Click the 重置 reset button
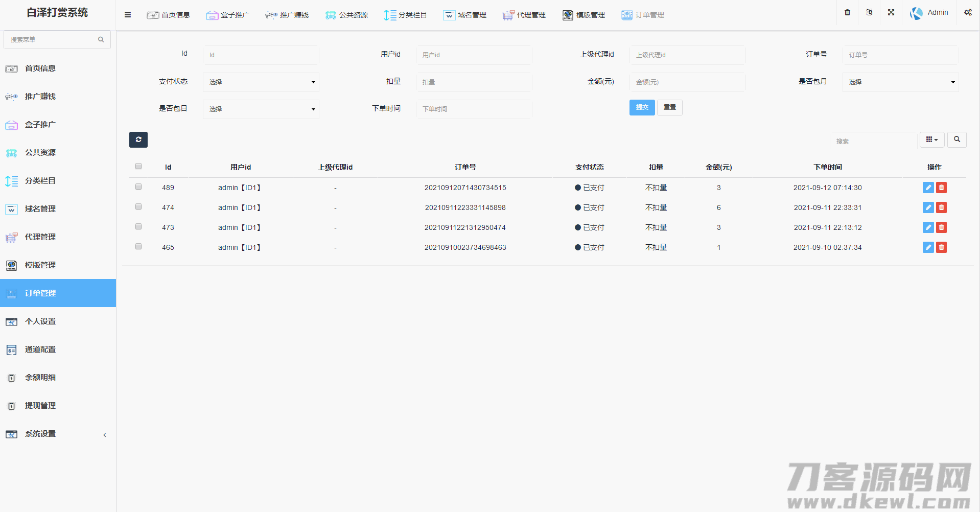The height and width of the screenshot is (512, 980). [x=669, y=107]
